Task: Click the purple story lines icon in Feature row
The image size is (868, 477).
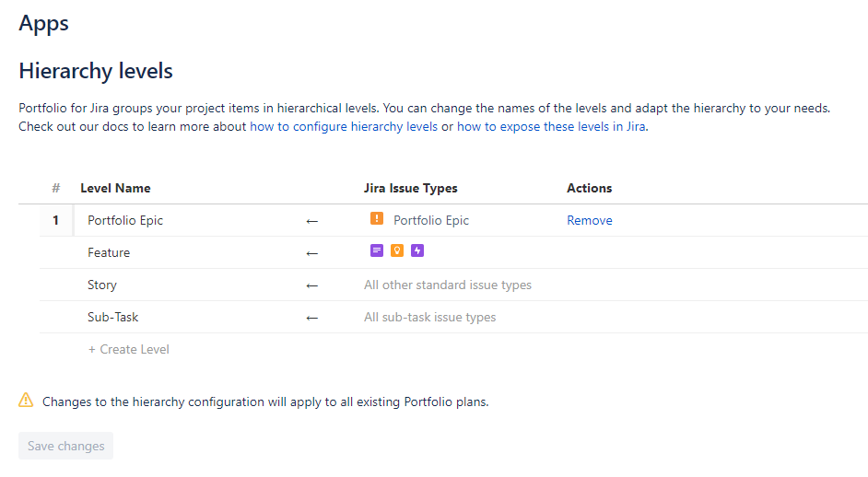Action: pos(377,250)
